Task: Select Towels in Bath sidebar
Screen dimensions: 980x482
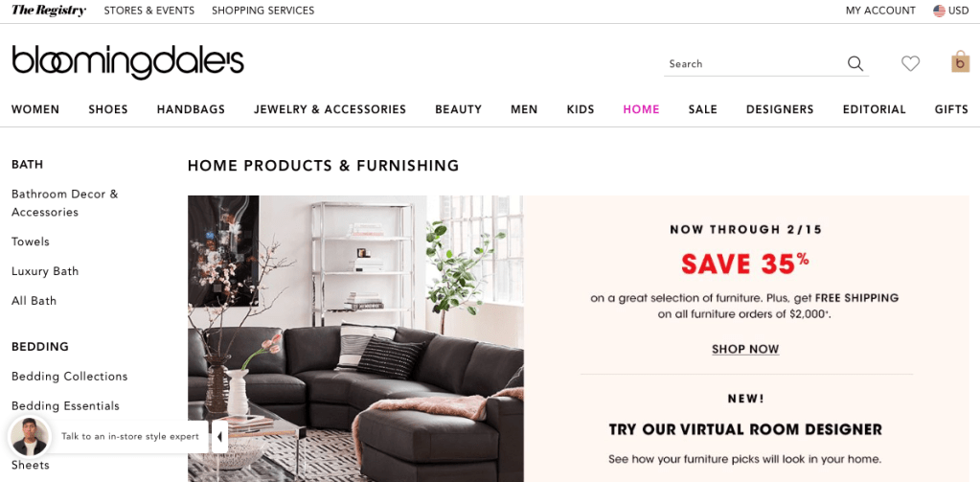Action: tap(30, 241)
